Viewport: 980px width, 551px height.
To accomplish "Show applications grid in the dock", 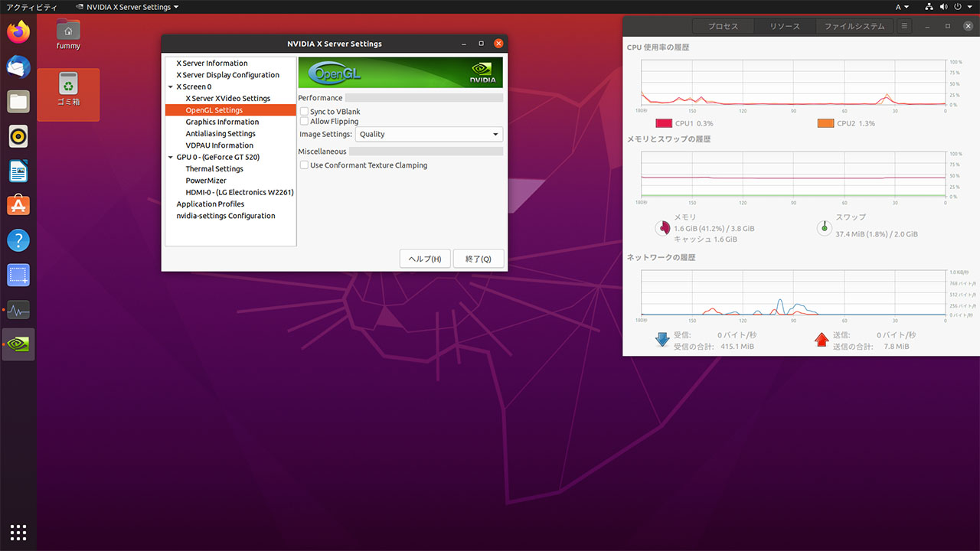I will tap(18, 532).
